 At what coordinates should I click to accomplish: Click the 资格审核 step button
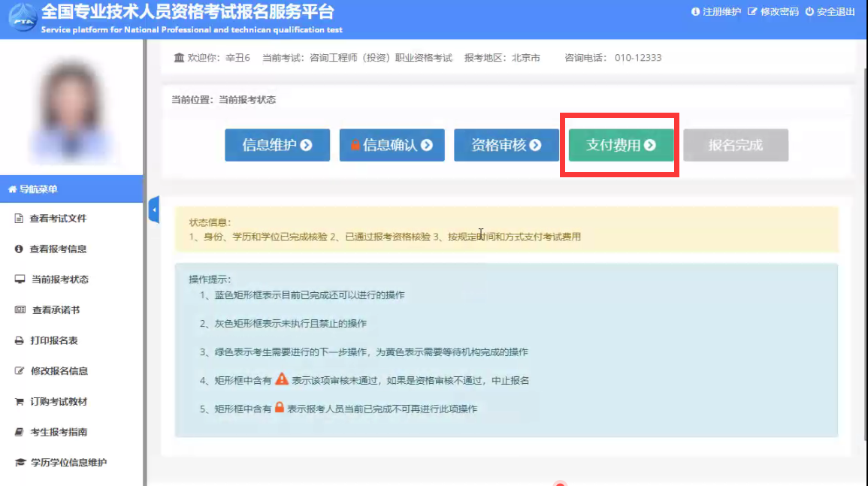pos(506,145)
